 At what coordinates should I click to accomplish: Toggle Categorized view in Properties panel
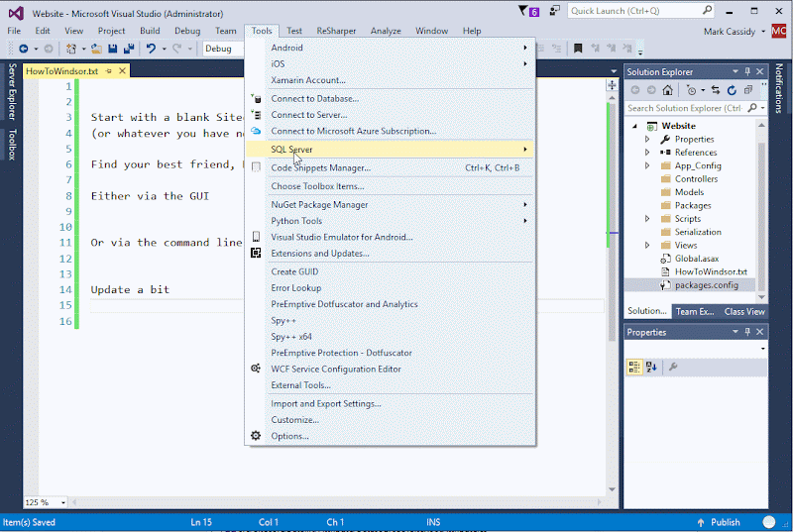634,367
